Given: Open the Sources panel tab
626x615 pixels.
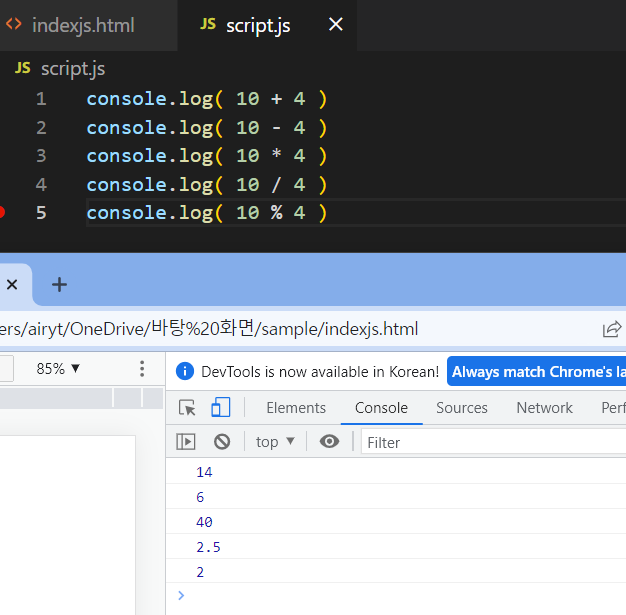Looking at the screenshot, I should 462,408.
